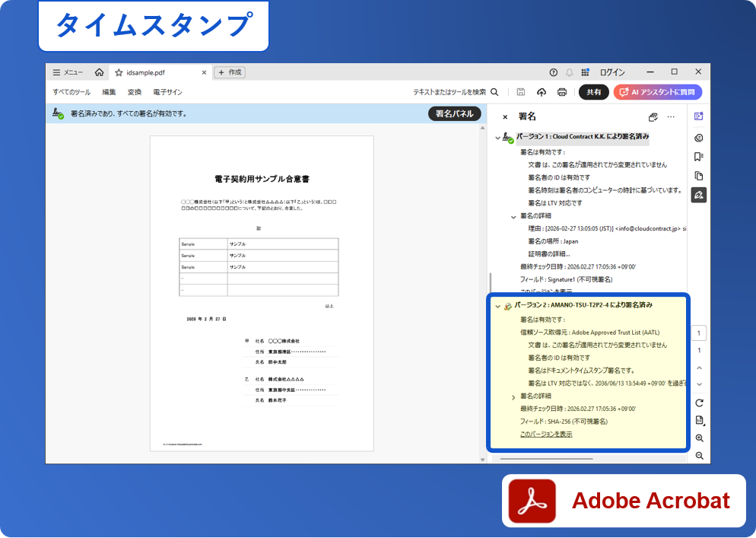
Task: Open the bookmarks icon in the right rail
Action: click(699, 157)
